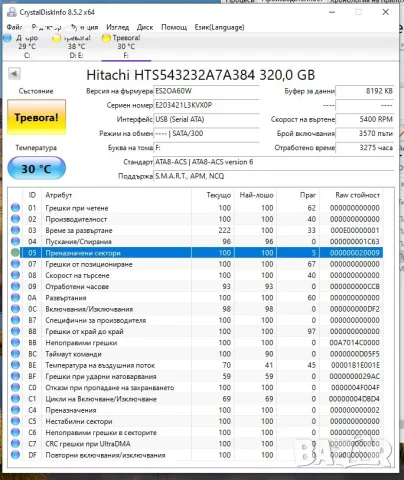Click the Най-лошо column header
This screenshot has height=480, width=404.
coord(256,195)
